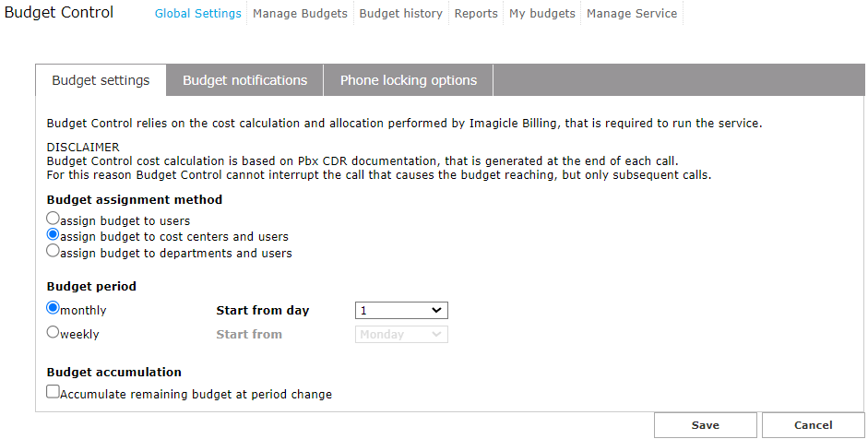The image size is (868, 439).
Task: Enable Accumulate remaining budget at period change
Action: [54, 392]
